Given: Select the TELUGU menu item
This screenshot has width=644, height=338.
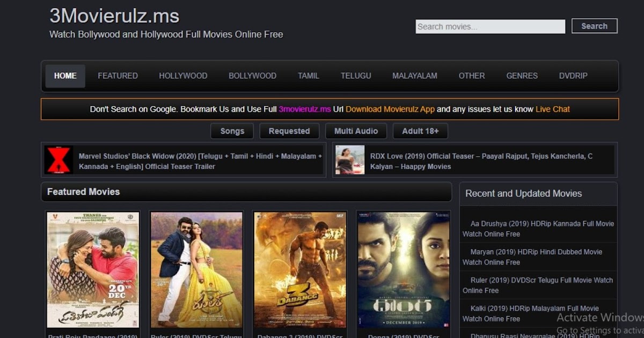Looking at the screenshot, I should point(356,76).
